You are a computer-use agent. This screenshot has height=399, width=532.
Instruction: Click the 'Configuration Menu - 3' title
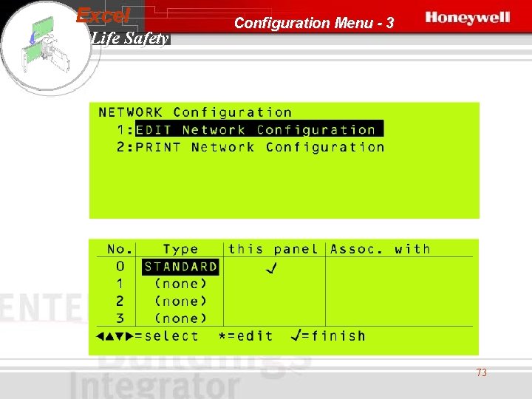(314, 23)
